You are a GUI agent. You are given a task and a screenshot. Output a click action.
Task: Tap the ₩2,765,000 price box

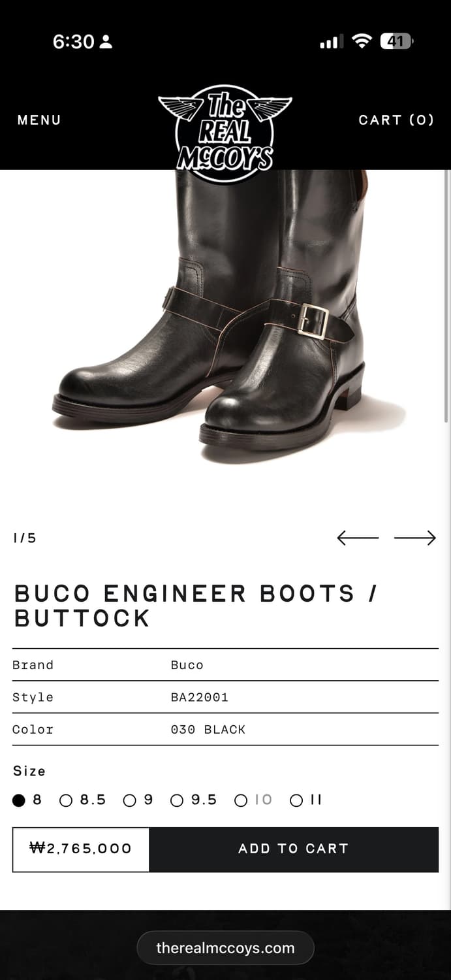point(81,849)
